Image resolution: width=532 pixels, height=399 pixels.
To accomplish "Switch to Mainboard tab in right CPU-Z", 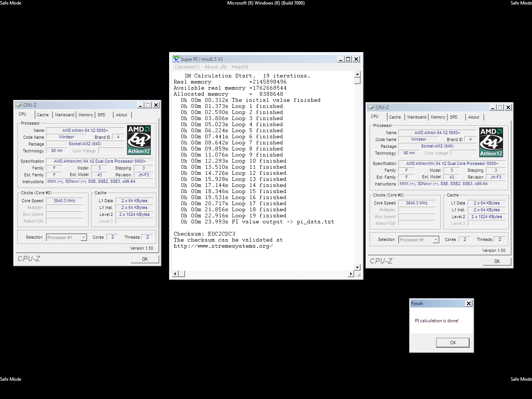I will coord(417,117).
